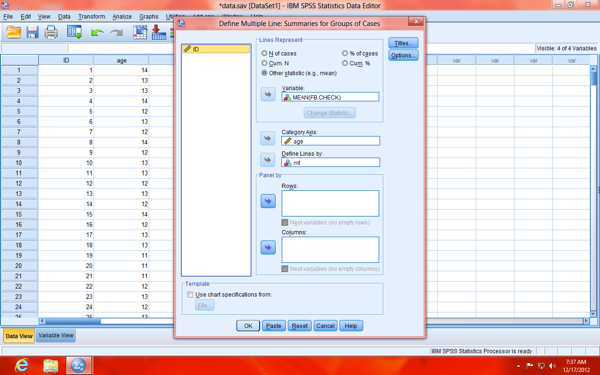Click the Paste button
Screen dimensions: 600x375
click(274, 326)
